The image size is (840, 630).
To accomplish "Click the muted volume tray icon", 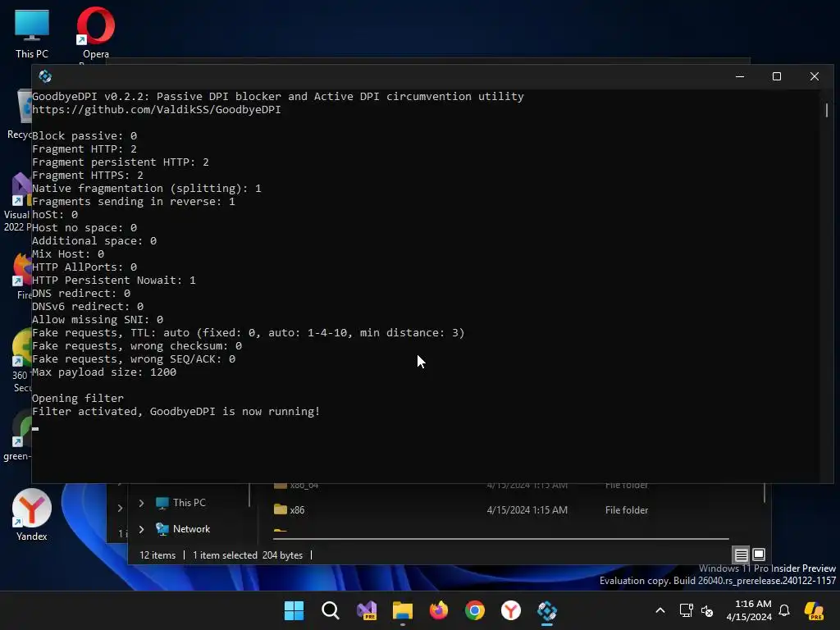I will tap(707, 610).
